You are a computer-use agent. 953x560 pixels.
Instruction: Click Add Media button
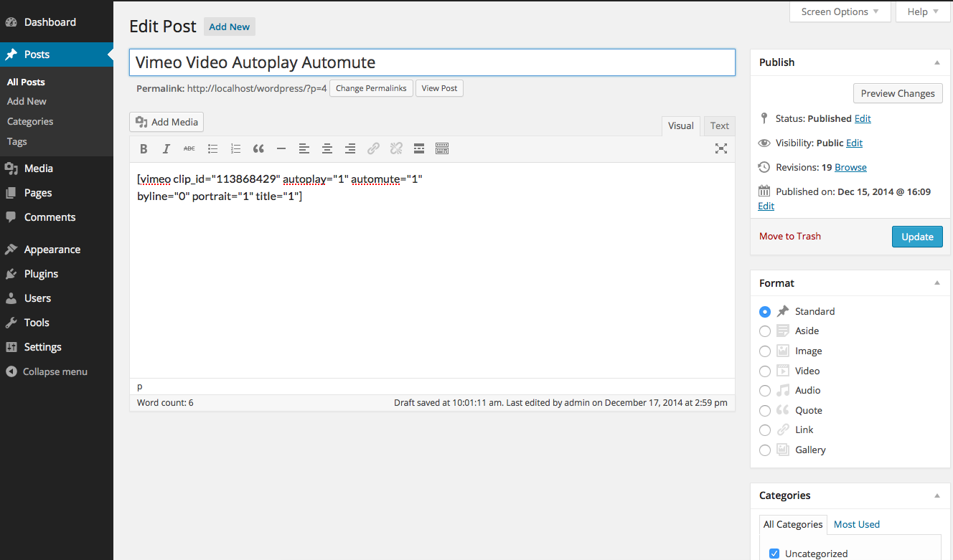pos(166,122)
